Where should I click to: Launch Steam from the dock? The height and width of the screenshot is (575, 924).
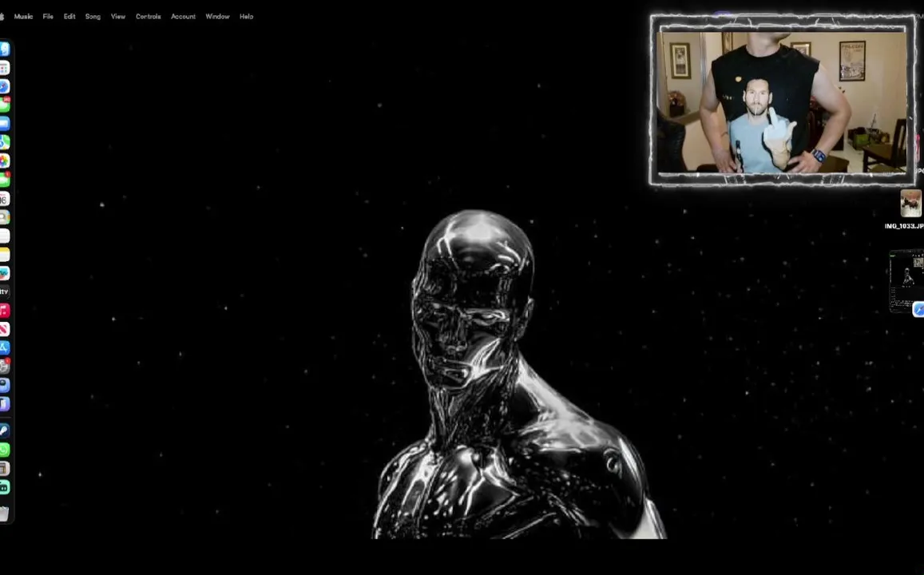click(x=4, y=430)
